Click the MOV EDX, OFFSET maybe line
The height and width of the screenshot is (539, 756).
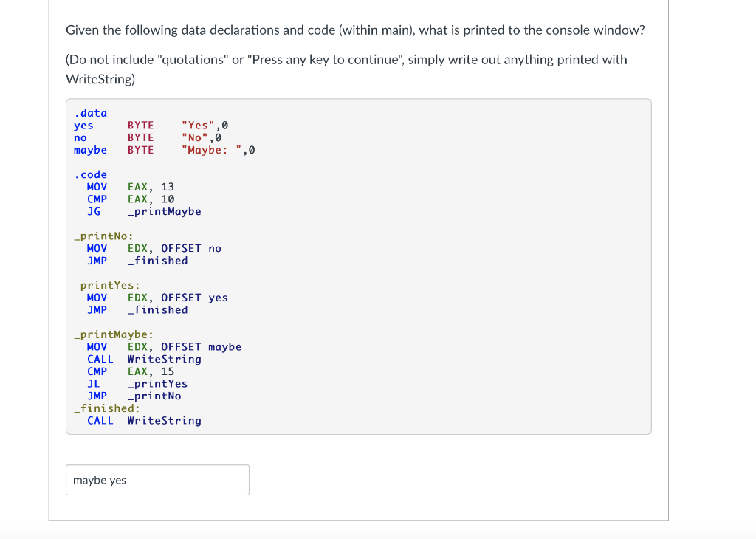(x=164, y=346)
